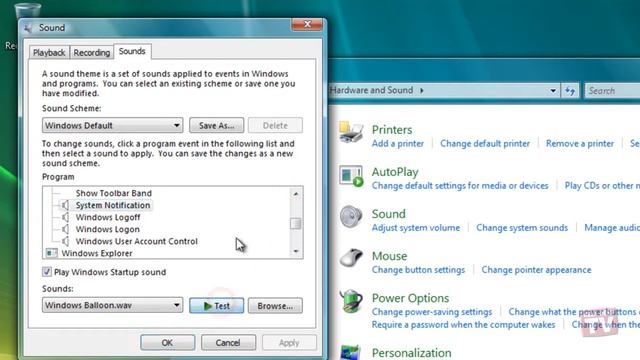Click the Sound dialog title bar icon
The image size is (640, 360).
point(28,28)
